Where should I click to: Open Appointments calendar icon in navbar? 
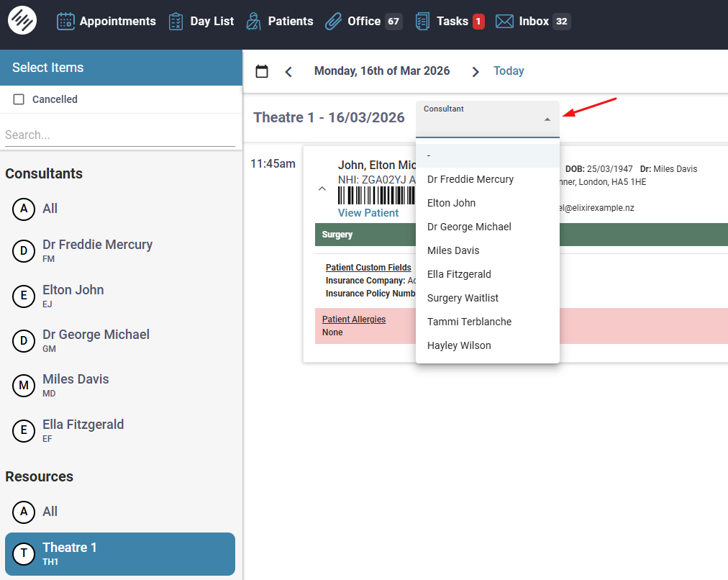pos(65,22)
